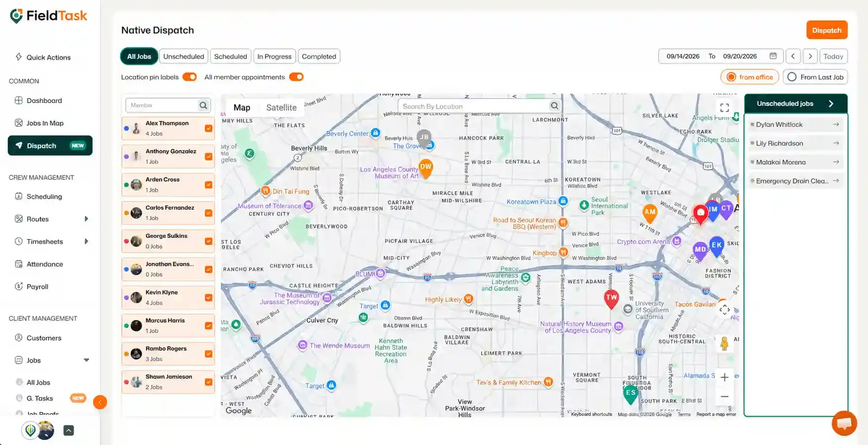Click the start date 09/14/2026 field
The width and height of the screenshot is (868, 445).
pos(683,56)
